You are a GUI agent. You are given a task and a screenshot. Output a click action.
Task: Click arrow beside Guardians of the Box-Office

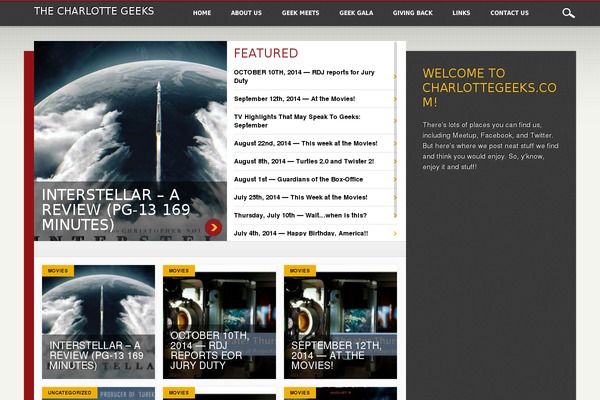[x=395, y=180]
